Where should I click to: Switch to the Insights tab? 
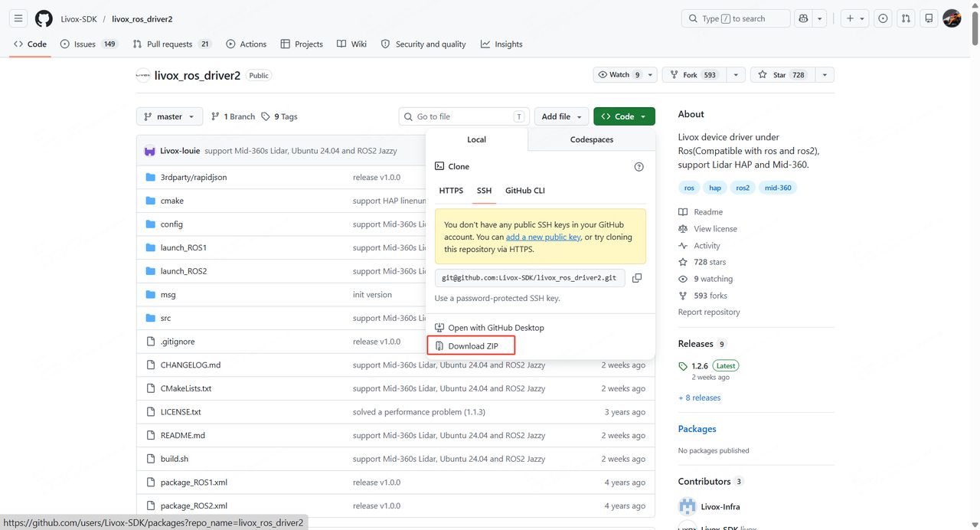[501, 44]
